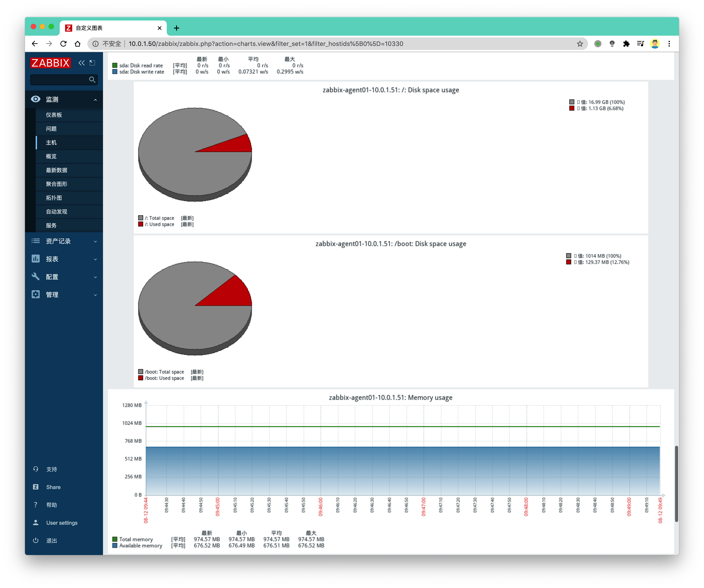Expand the 资产记录 section
Viewport: 704px width, 588px height.
point(95,241)
